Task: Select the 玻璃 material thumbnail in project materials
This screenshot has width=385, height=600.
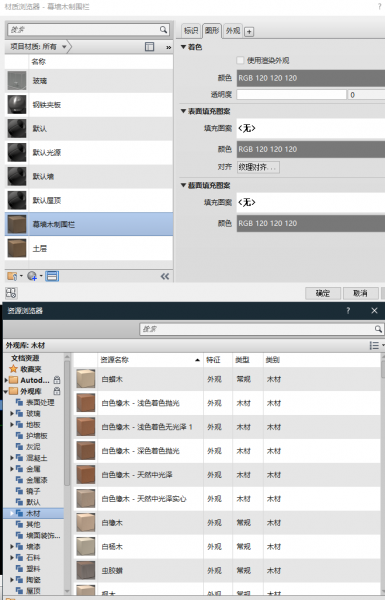Action: click(17, 81)
